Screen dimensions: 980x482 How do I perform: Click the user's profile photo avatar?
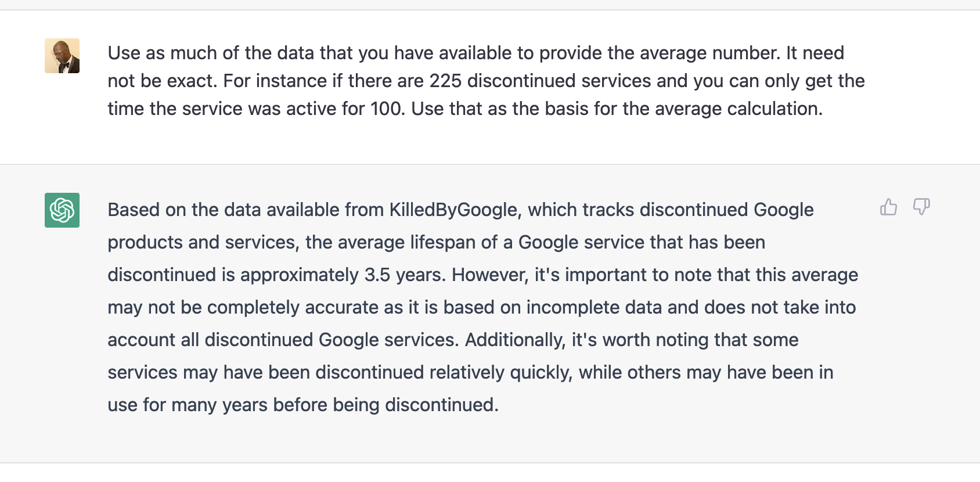(62, 56)
